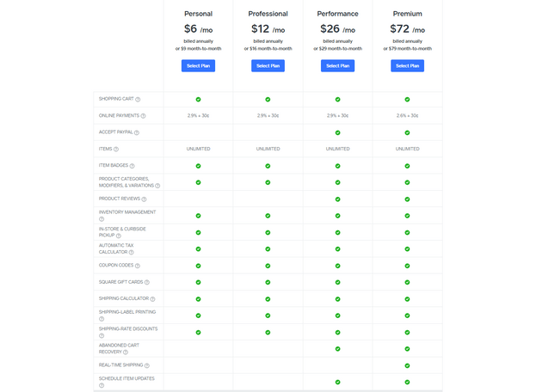
Task: Click Abandoned Cart Recovery checkmark in Performance column
Action: (337, 349)
